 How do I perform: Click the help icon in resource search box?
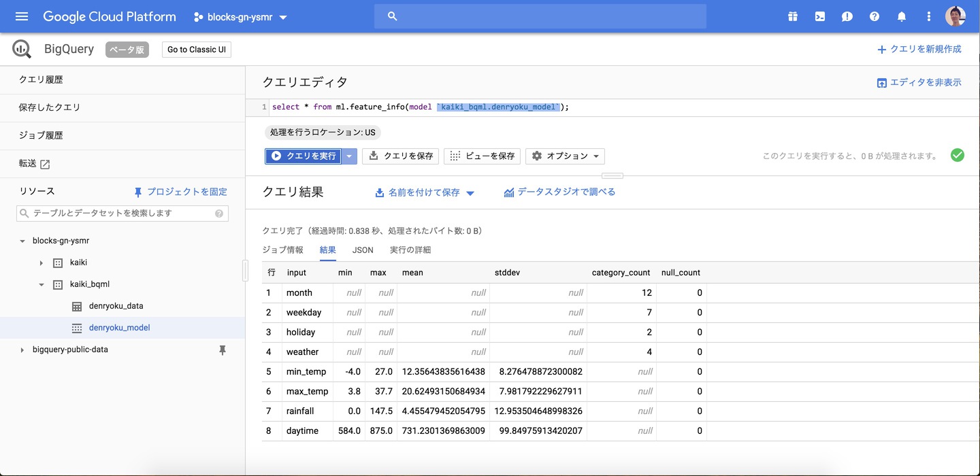(219, 214)
